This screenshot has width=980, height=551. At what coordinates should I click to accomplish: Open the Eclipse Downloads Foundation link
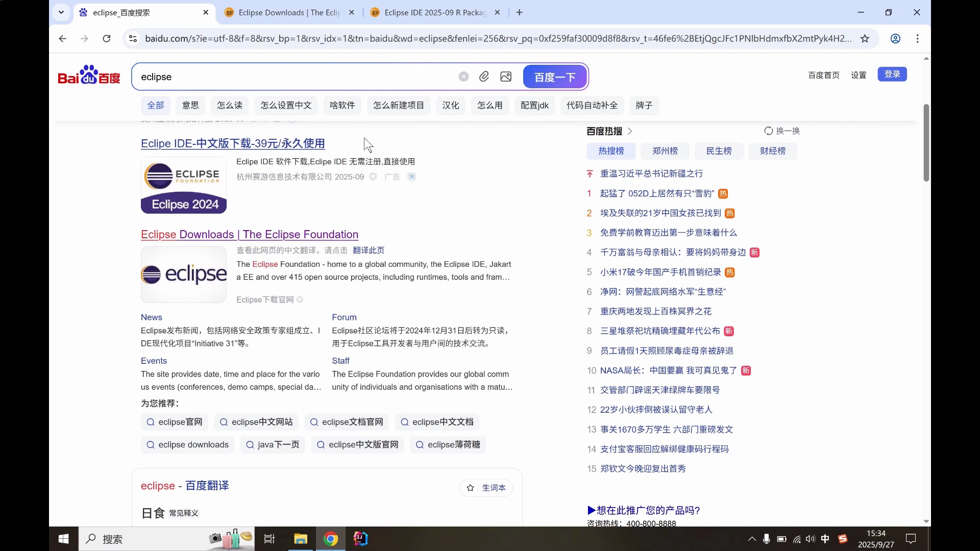tap(249, 235)
